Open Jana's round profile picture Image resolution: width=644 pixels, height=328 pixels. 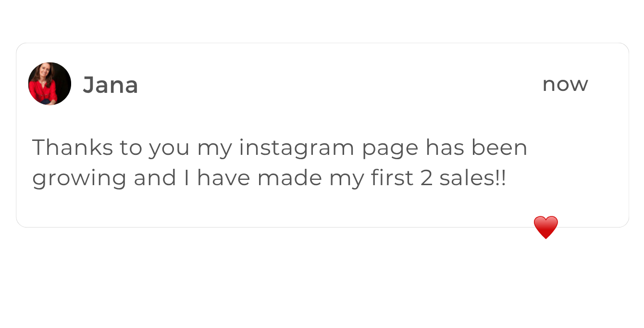coord(50,84)
